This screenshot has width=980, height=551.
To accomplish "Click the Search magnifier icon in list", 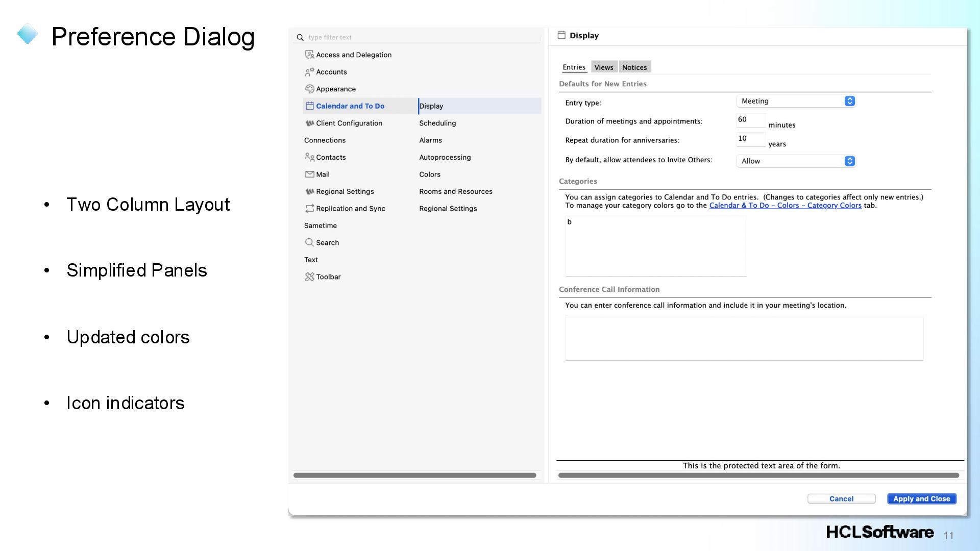I will coord(309,242).
